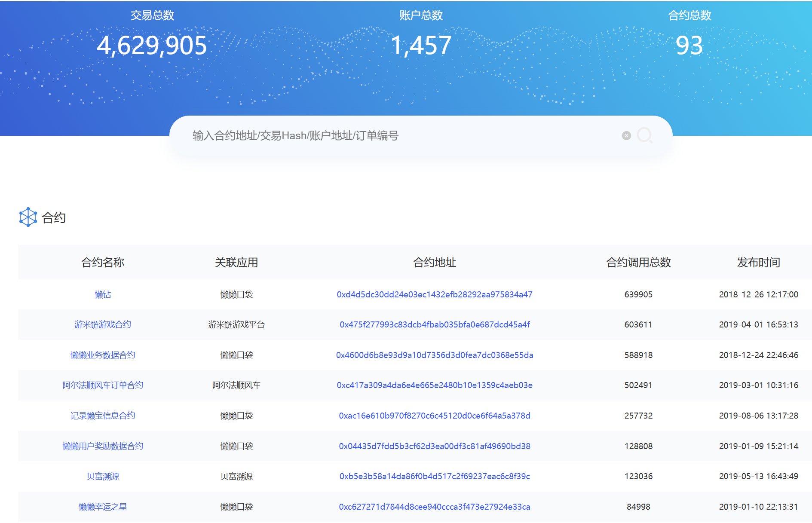Click the 合约 section heading text

pos(54,217)
